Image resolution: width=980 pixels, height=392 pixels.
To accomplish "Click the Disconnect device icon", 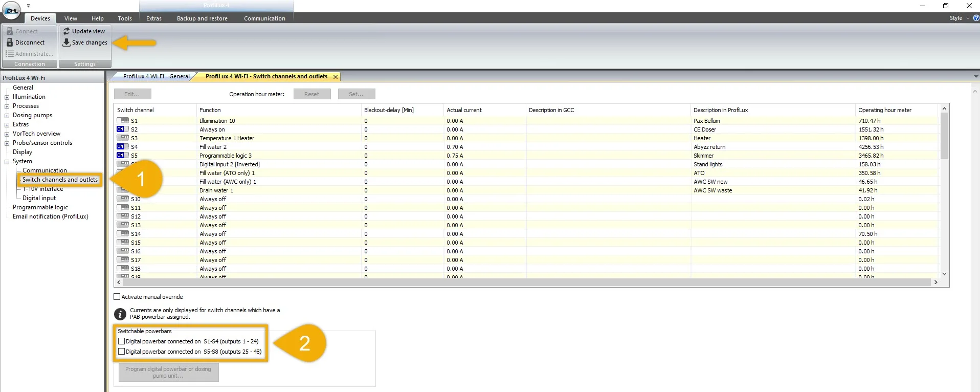I will 10,42.
